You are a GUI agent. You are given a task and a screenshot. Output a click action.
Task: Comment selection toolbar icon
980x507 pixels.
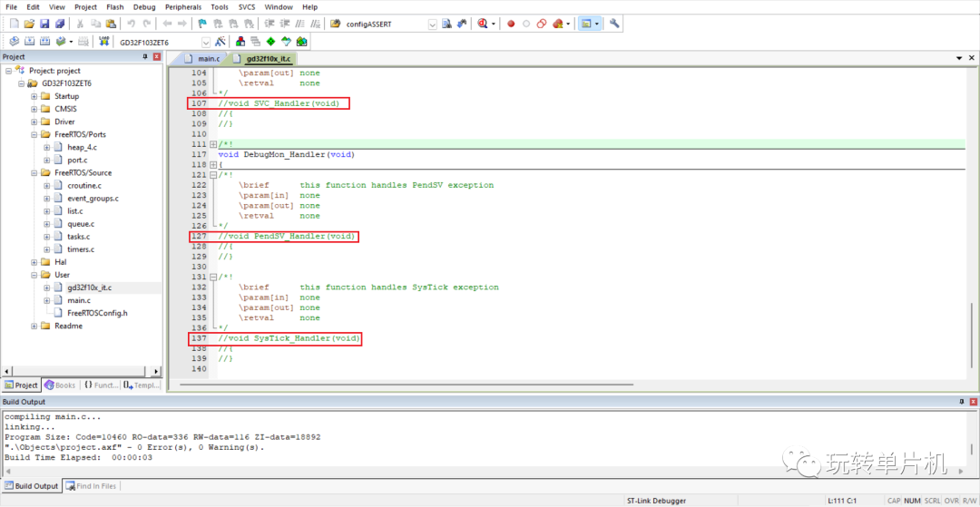[x=300, y=24]
